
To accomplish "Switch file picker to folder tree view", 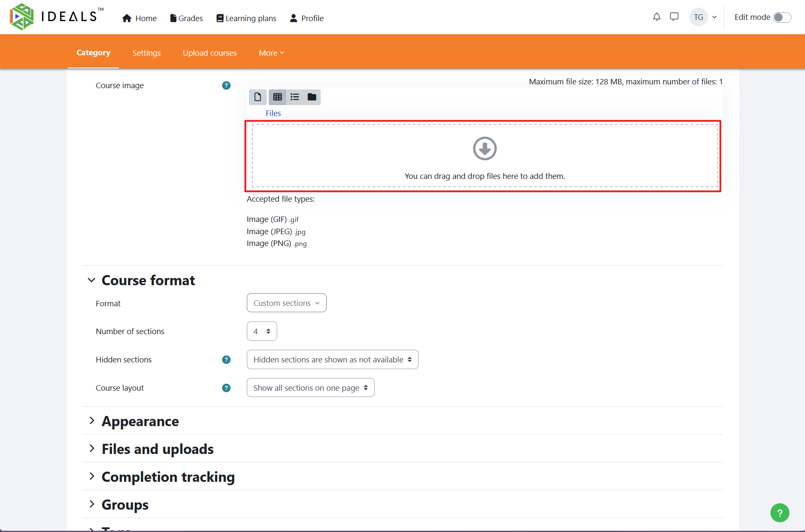I will [x=312, y=97].
